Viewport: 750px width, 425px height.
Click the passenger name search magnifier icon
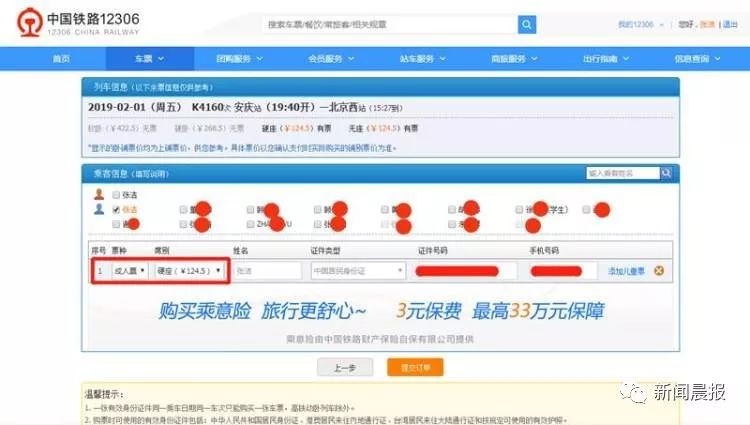pos(666,173)
